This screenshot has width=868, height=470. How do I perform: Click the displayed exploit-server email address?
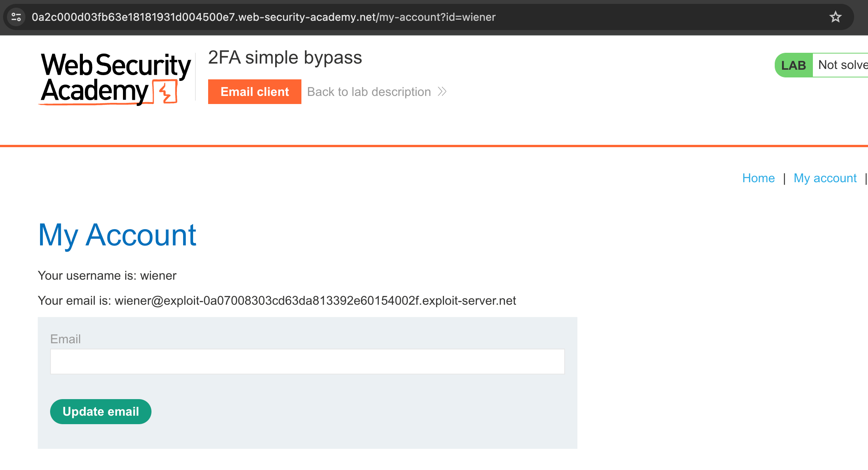(x=315, y=300)
